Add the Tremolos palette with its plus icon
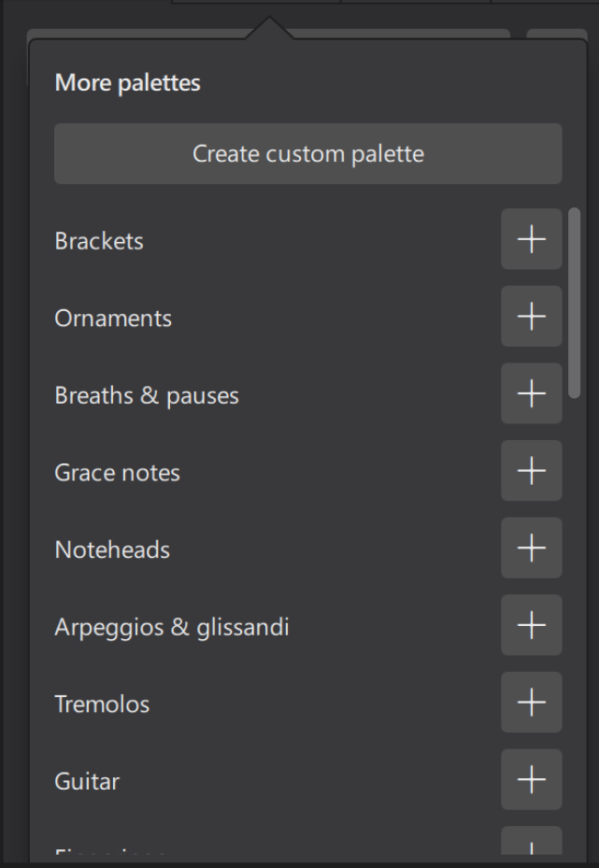The width and height of the screenshot is (599, 868). pos(531,704)
